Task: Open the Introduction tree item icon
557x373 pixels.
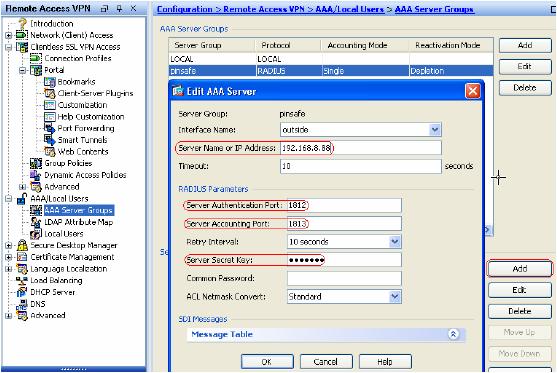Action: (x=22, y=23)
